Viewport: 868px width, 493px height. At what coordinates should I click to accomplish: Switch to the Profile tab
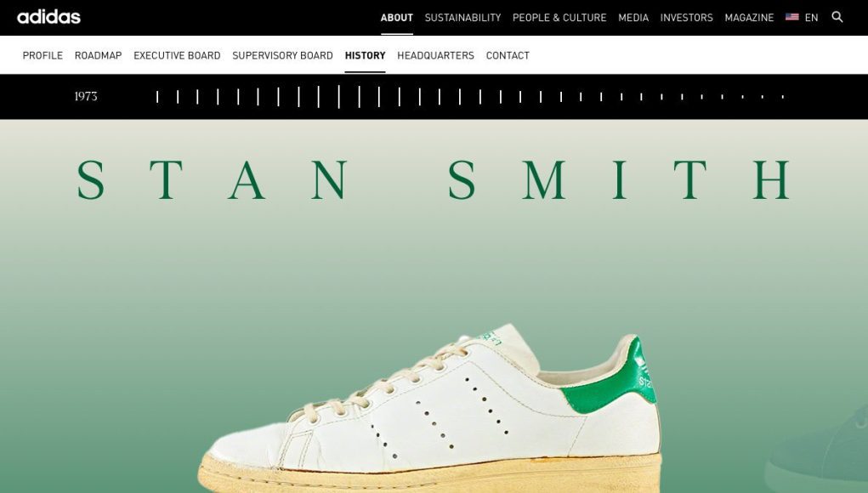tap(43, 55)
